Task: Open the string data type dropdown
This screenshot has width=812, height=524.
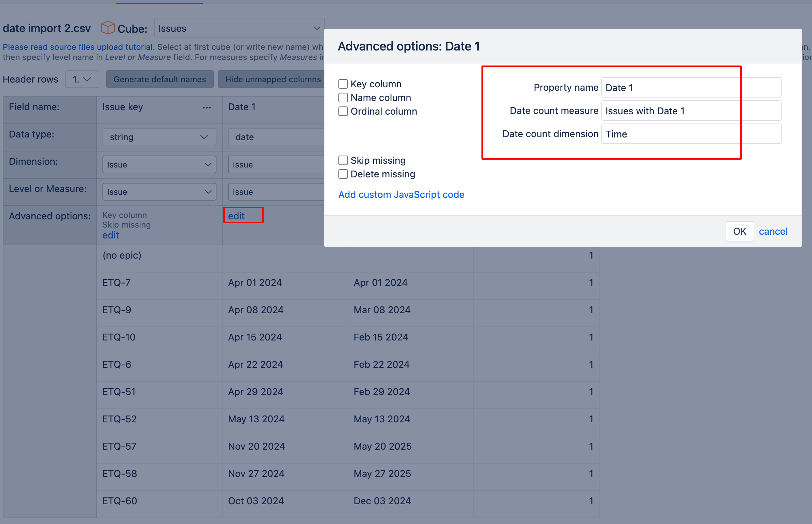Action: (x=159, y=137)
